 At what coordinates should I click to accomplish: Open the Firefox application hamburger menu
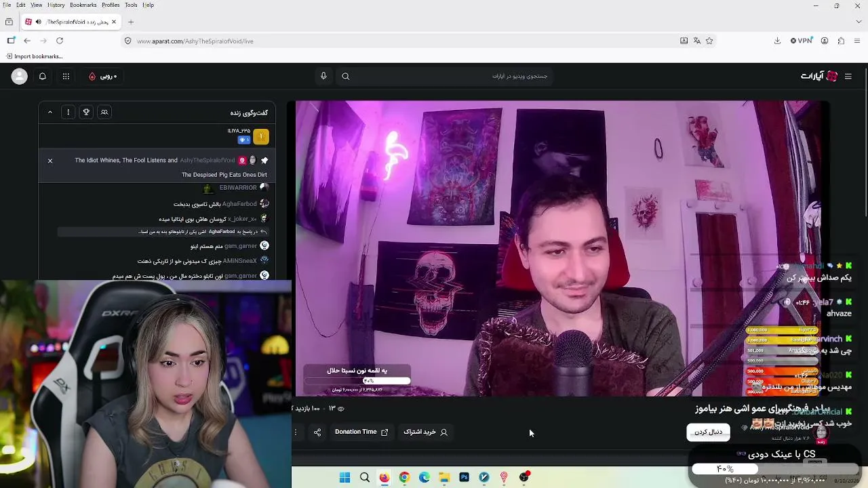[x=857, y=41]
